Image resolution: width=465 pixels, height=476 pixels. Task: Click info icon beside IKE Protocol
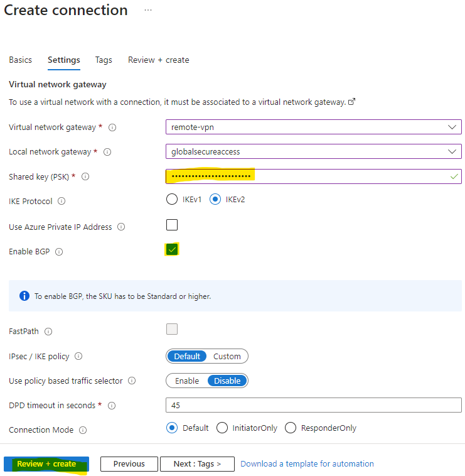(61, 202)
